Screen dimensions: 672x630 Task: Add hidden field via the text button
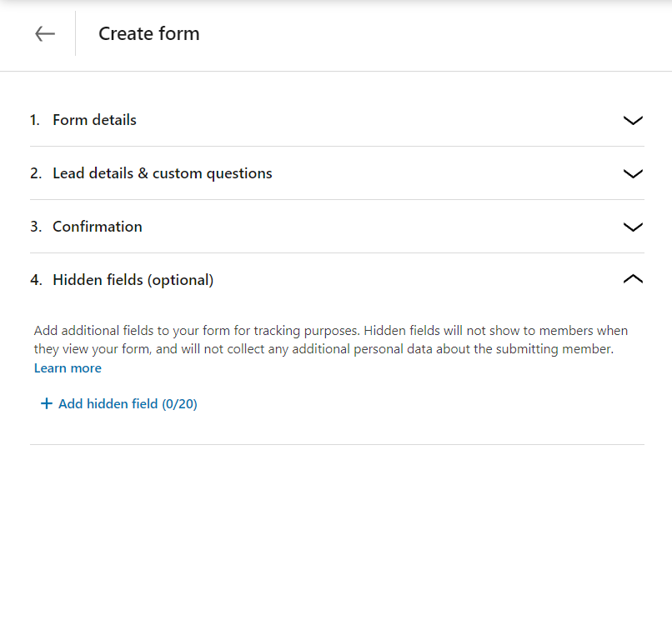click(x=128, y=404)
